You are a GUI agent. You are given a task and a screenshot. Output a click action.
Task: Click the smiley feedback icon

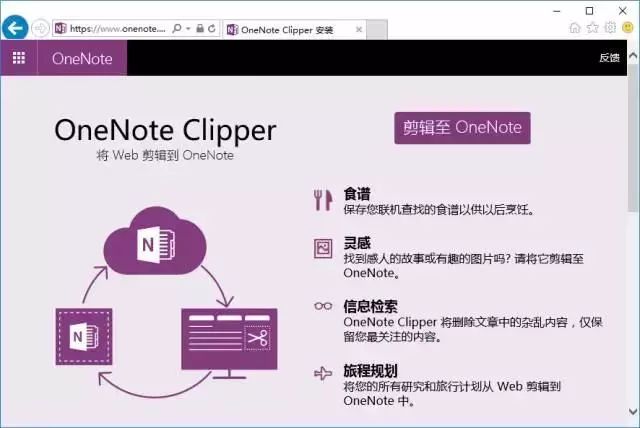(628, 28)
